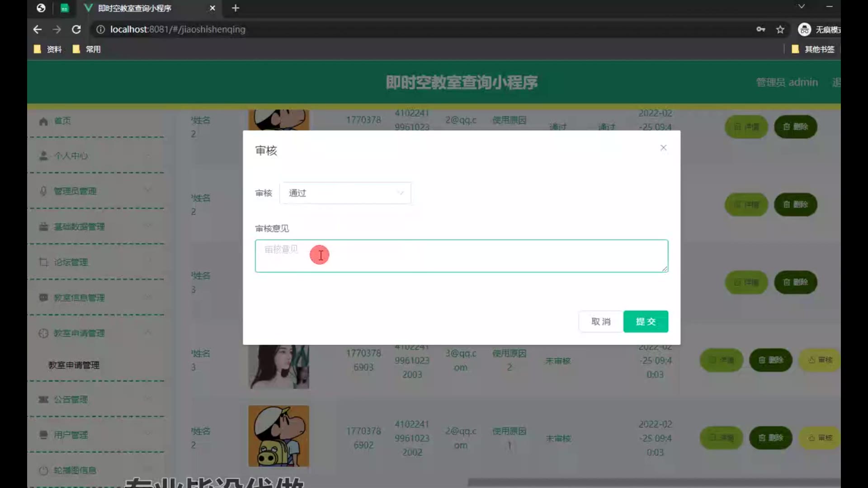Click the site info icon before localhost
The height and width of the screenshot is (488, 868).
(100, 29)
